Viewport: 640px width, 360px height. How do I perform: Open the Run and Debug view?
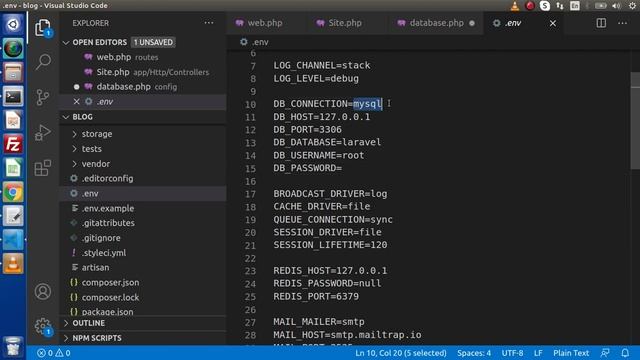tap(42, 132)
